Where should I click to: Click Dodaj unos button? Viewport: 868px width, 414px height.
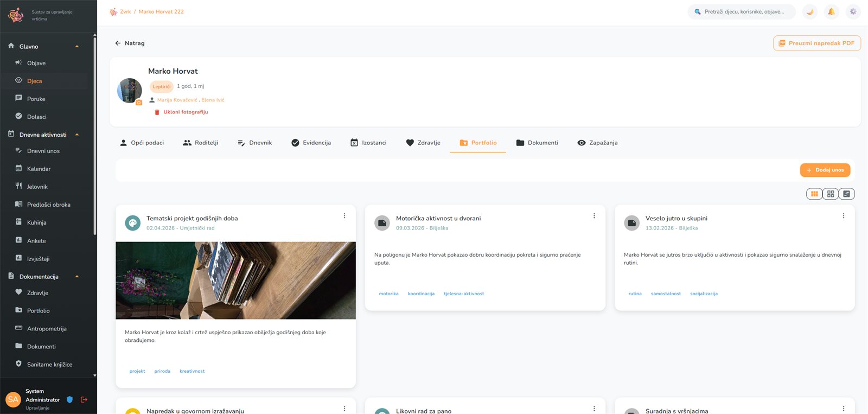[x=825, y=170]
